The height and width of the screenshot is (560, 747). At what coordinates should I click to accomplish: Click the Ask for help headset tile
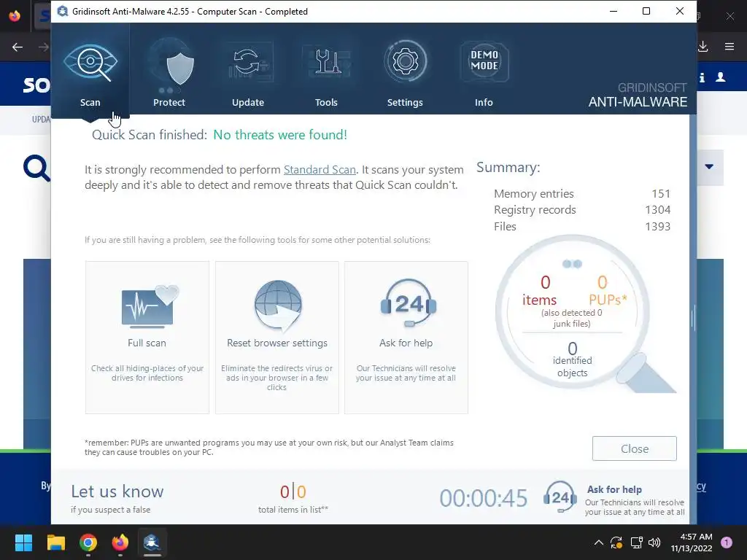[406, 337]
